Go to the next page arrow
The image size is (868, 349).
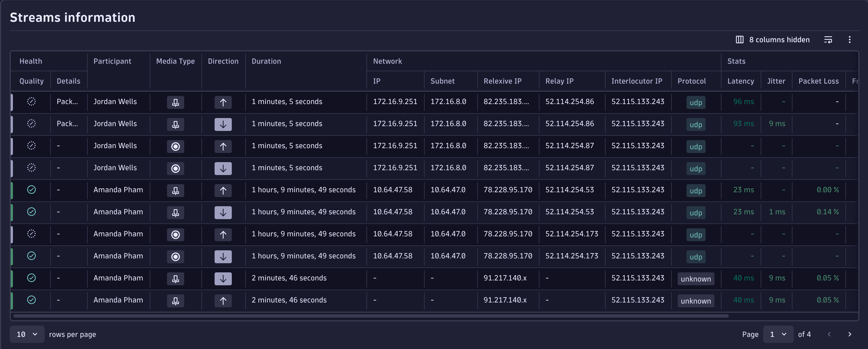pyautogui.click(x=849, y=334)
